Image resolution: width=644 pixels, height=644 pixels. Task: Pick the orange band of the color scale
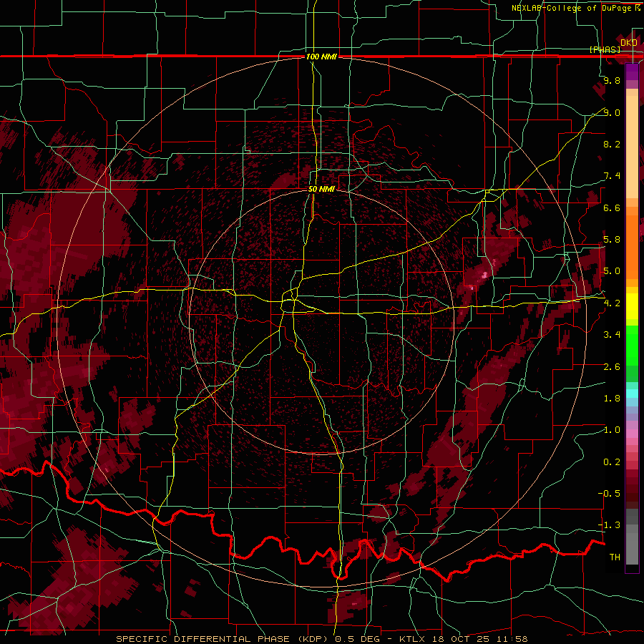coord(632,248)
